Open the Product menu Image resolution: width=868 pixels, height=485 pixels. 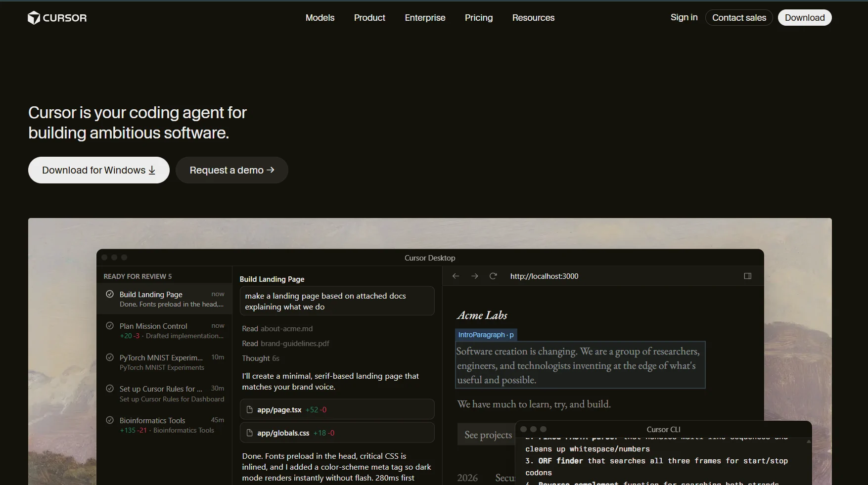pyautogui.click(x=369, y=18)
